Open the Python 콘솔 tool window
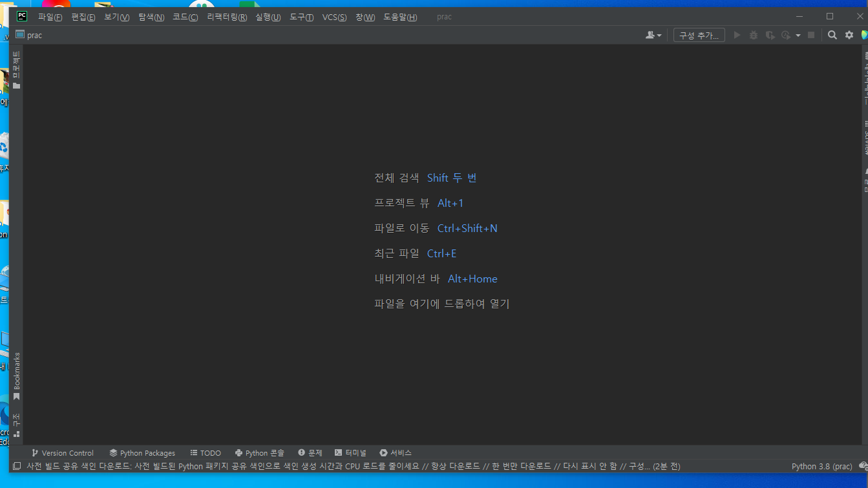This screenshot has height=488, width=868. (260, 453)
